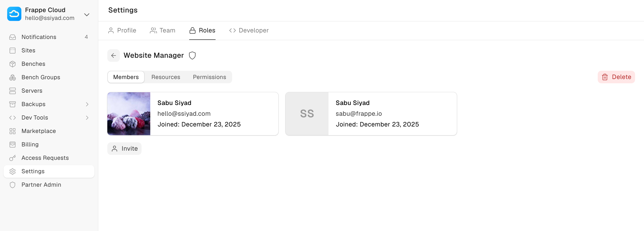Open Notifications from the sidebar inbox icon

point(13,37)
